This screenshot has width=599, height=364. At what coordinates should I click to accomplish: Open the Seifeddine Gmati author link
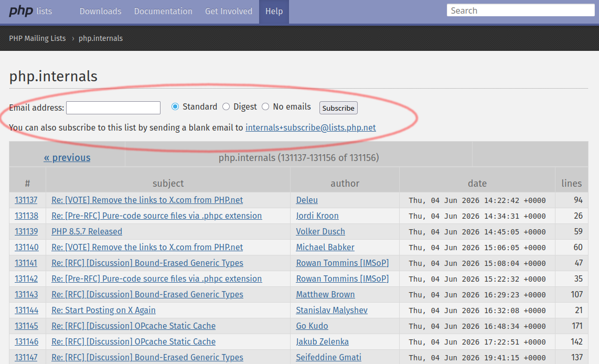pyautogui.click(x=328, y=357)
